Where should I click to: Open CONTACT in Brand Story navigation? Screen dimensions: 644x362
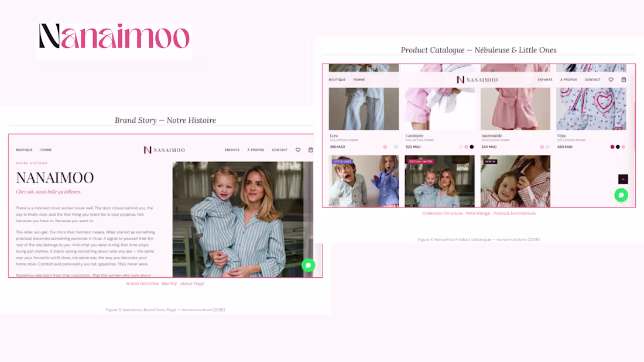[x=280, y=150]
